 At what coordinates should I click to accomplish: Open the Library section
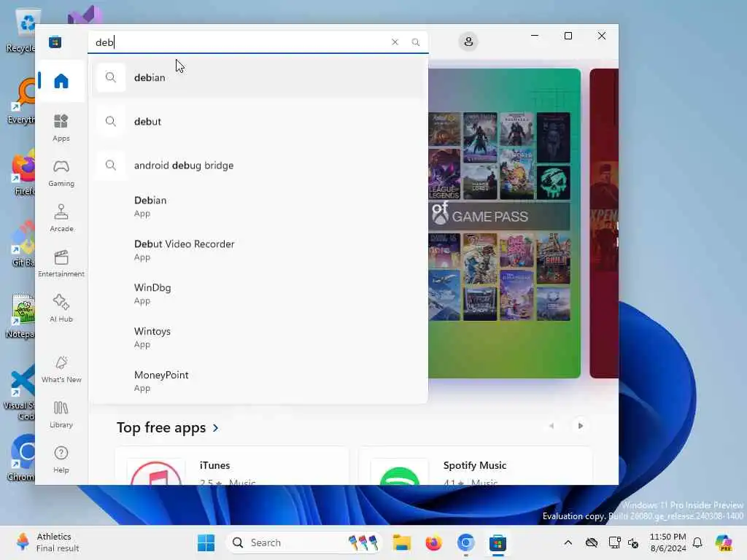pos(61,414)
